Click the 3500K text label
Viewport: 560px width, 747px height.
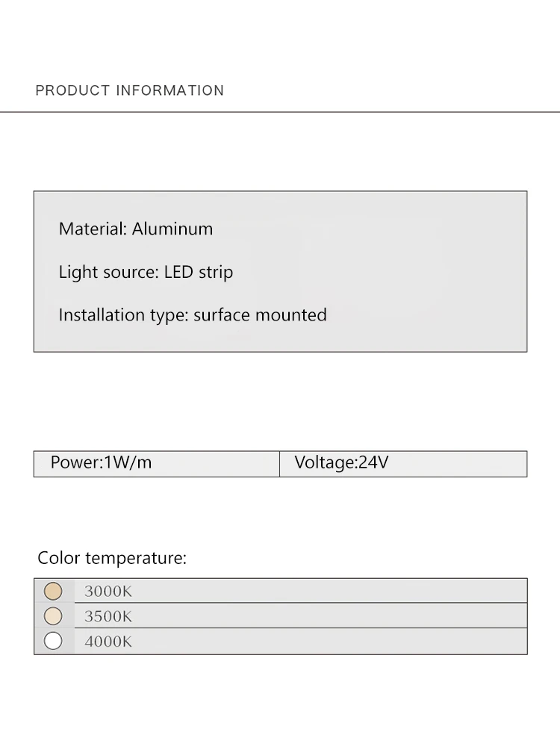(108, 616)
